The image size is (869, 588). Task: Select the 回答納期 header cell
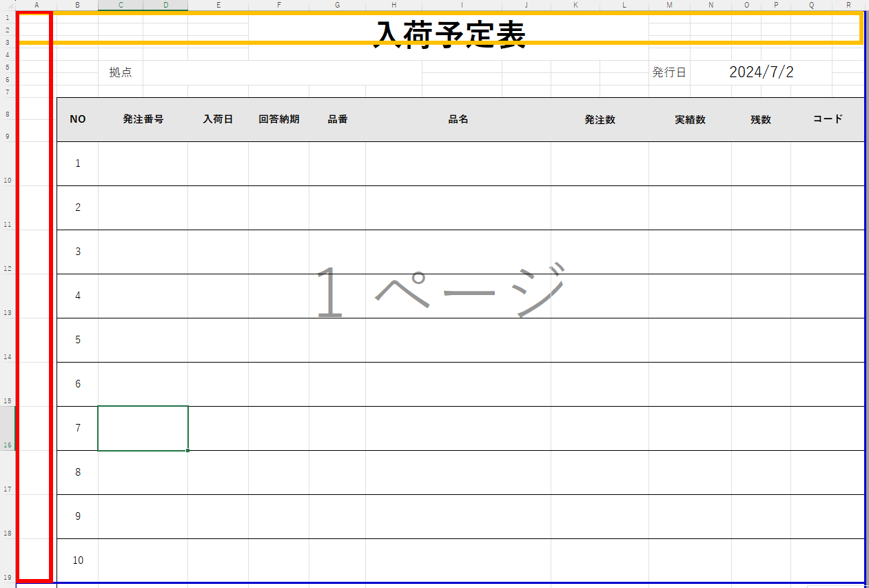279,119
